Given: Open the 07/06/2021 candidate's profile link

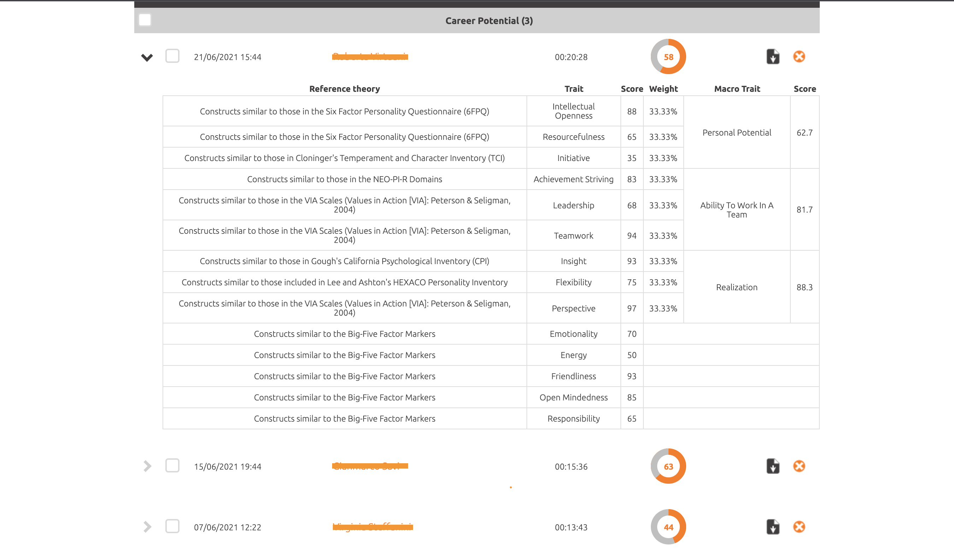Looking at the screenshot, I should [x=372, y=527].
